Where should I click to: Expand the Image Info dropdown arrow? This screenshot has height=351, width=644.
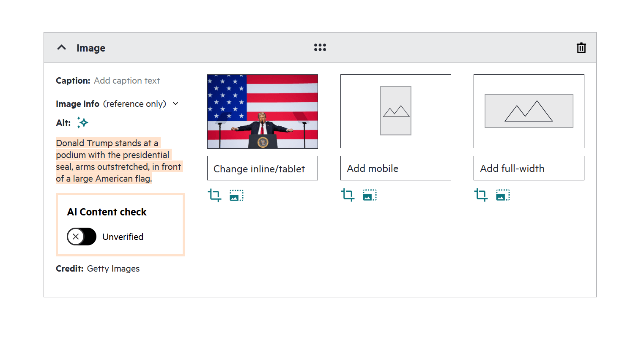(175, 103)
